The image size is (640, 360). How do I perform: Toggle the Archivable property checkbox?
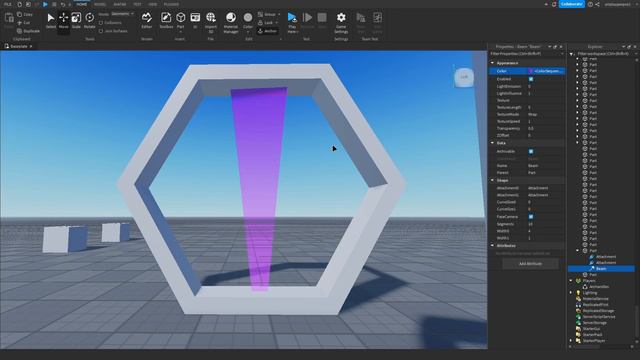point(531,151)
